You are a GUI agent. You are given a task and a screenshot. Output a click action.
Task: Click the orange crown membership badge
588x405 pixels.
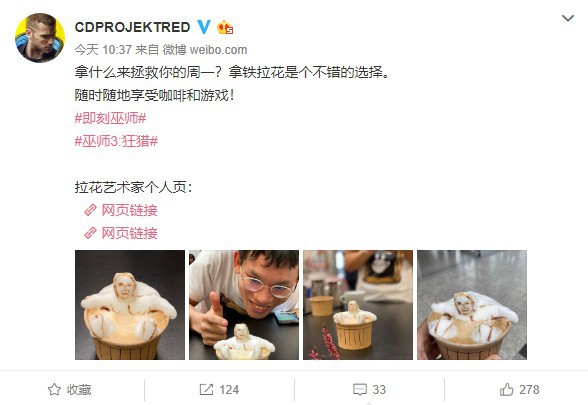coord(225,27)
